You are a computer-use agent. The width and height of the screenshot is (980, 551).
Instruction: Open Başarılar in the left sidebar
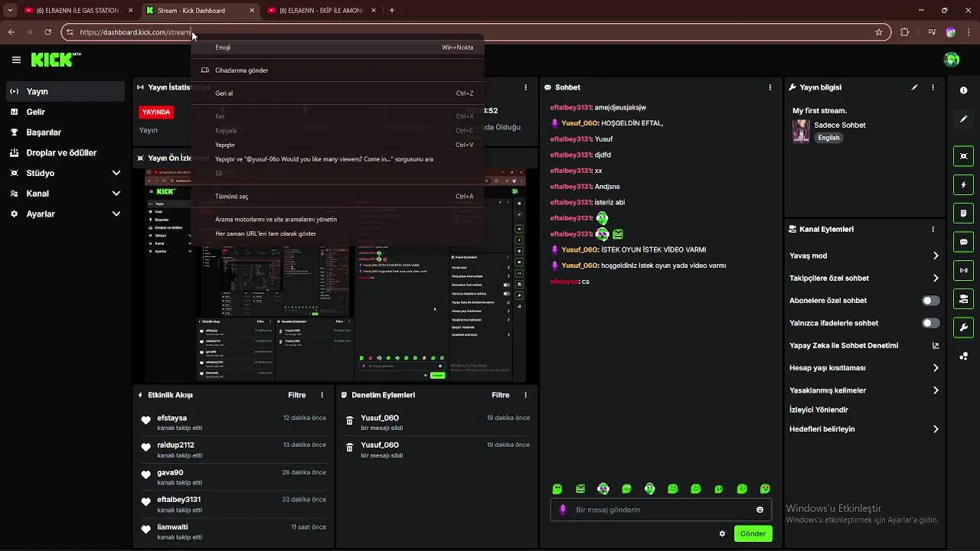(65, 132)
